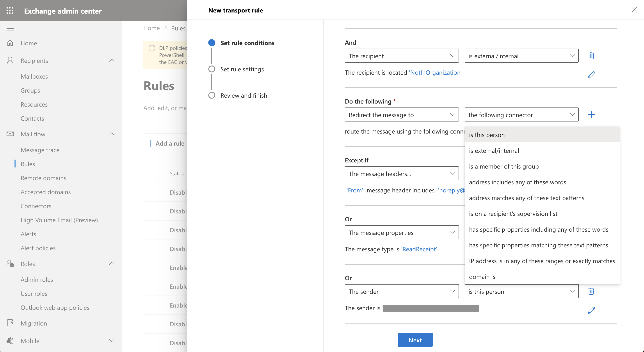Click the Home breadcrumb link
The height and width of the screenshot is (352, 644).
(x=151, y=28)
